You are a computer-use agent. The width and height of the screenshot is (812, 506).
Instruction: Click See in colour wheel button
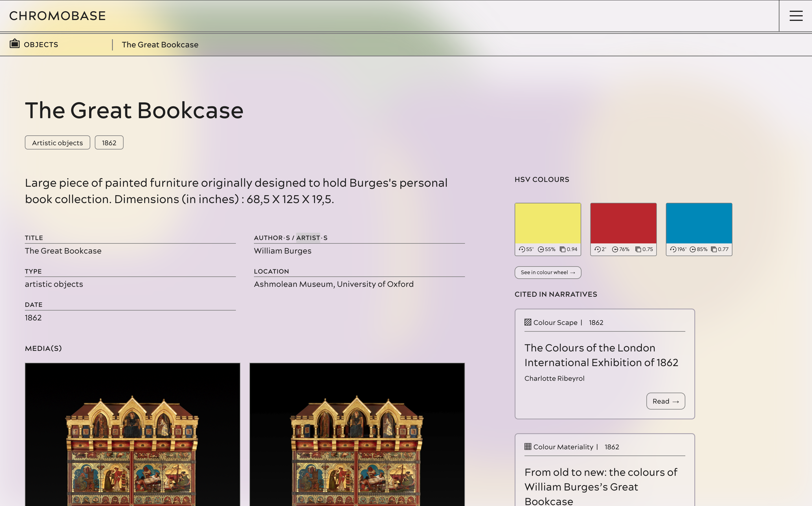click(x=548, y=272)
